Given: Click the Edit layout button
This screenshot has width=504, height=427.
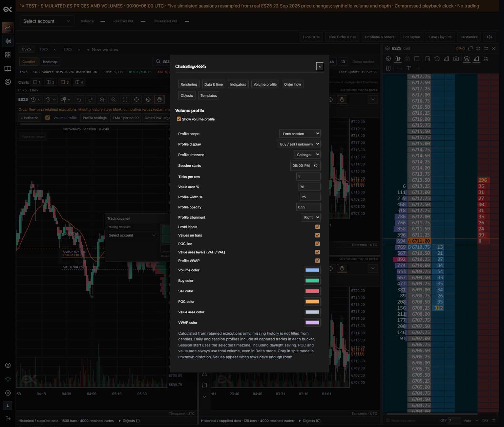Looking at the screenshot, I should [412, 37].
